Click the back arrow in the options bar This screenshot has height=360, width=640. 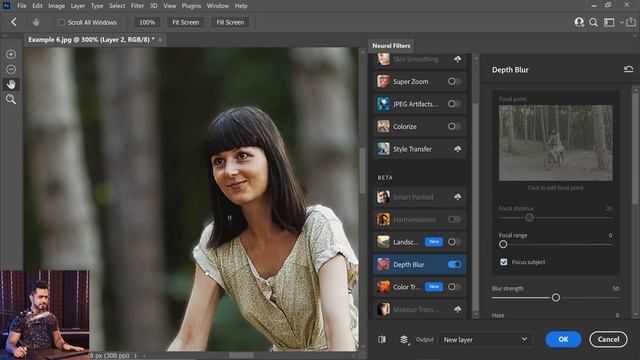click(13, 22)
